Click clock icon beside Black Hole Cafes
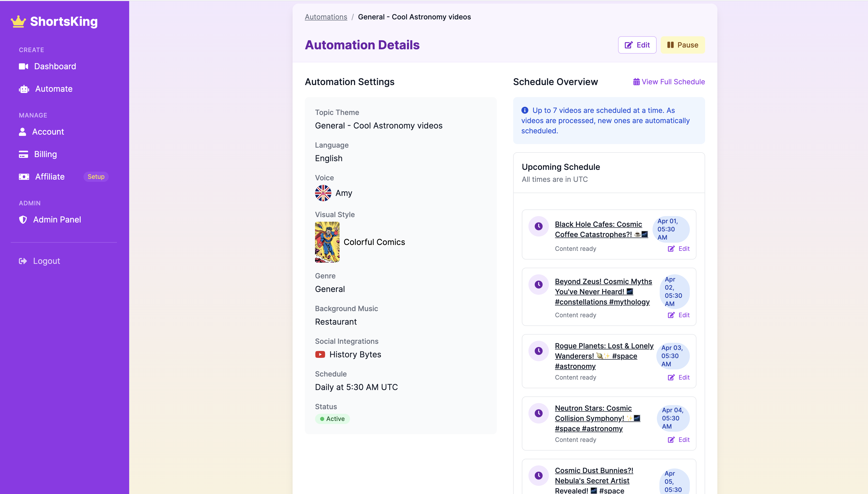Viewport: 868px width, 494px height. pos(538,226)
